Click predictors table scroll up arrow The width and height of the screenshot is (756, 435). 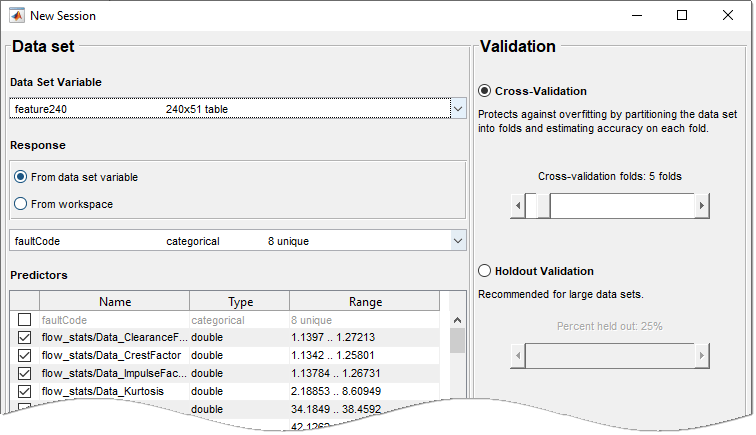point(457,320)
